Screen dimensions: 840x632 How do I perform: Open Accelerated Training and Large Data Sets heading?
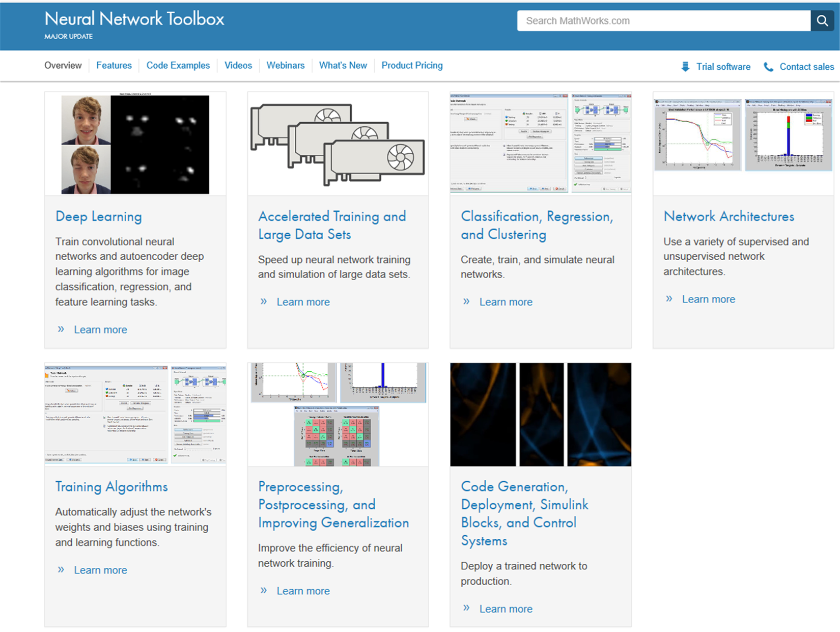(x=332, y=225)
